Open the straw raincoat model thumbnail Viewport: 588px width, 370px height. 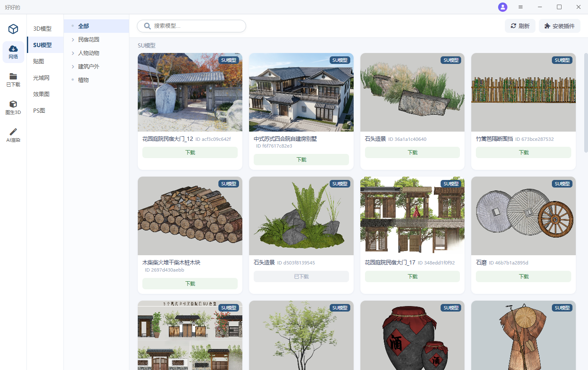tap(523, 336)
